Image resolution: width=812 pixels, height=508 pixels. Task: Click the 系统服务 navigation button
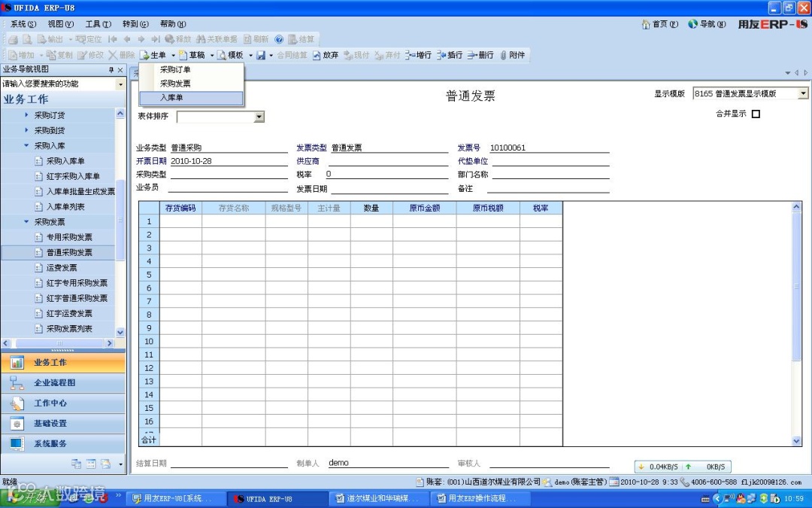coord(63,444)
